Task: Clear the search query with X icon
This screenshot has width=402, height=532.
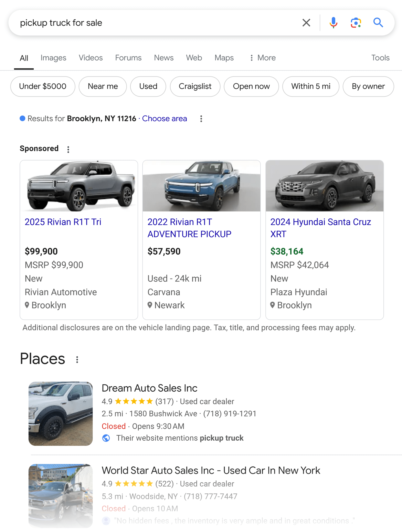Action: pyautogui.click(x=306, y=23)
